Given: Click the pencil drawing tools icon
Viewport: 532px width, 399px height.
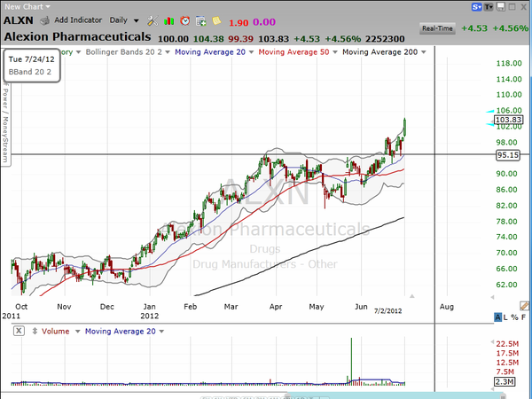Looking at the screenshot, I should click(524, 306).
